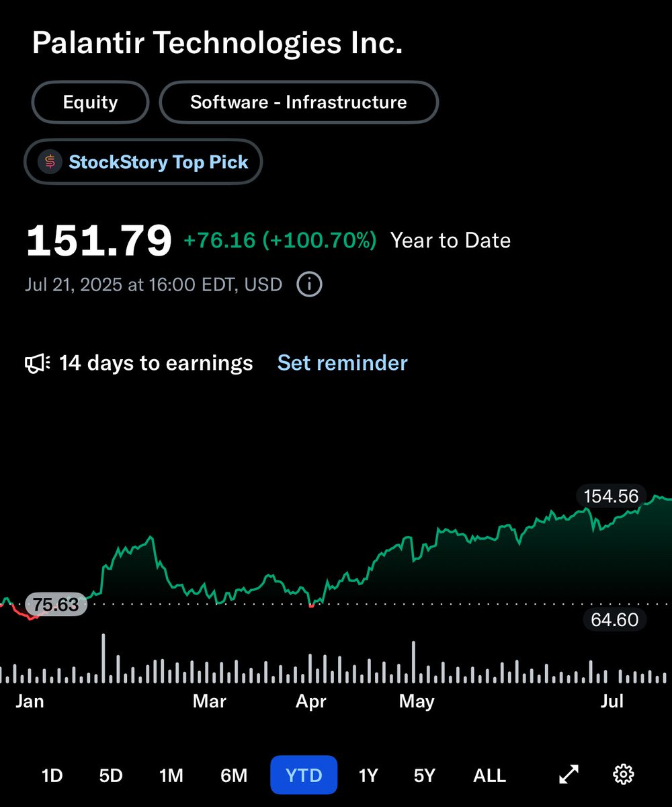Tap the +76.16 (+100.70%) change value
The image size is (672, 807).
tap(280, 241)
